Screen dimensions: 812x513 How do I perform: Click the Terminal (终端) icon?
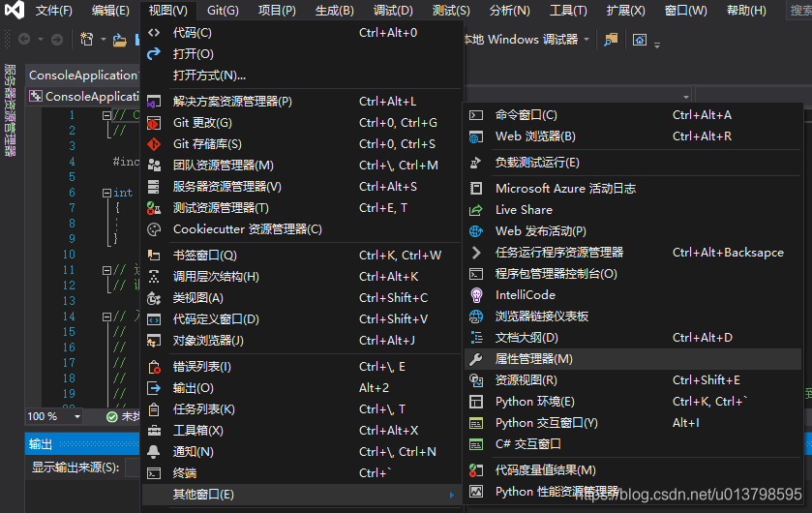(154, 473)
